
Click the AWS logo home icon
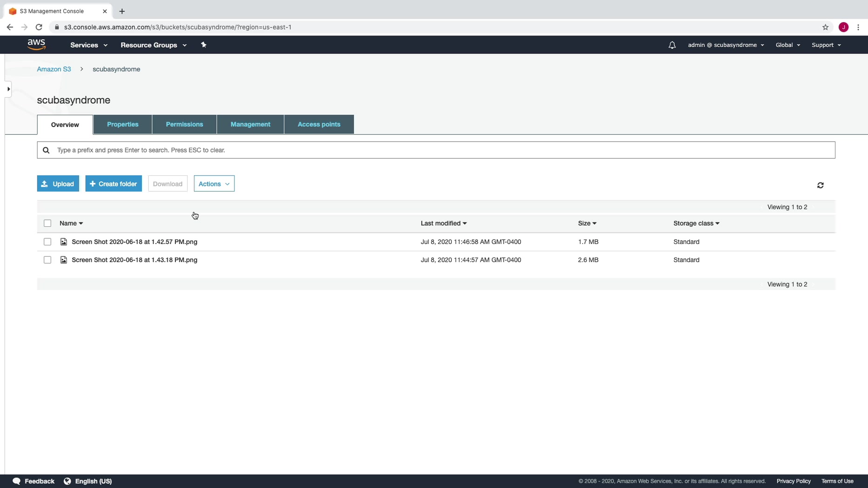click(x=36, y=45)
